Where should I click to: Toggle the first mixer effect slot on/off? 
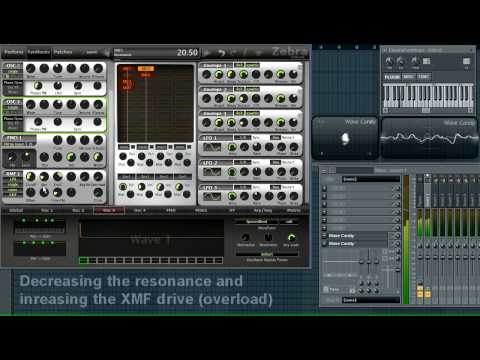[324, 188]
